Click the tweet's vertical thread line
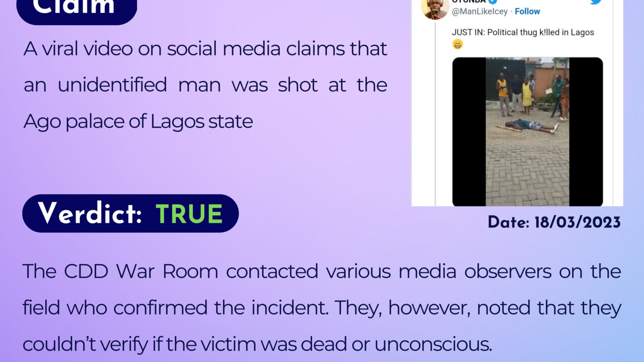This screenshot has width=644, height=362. coord(435,114)
